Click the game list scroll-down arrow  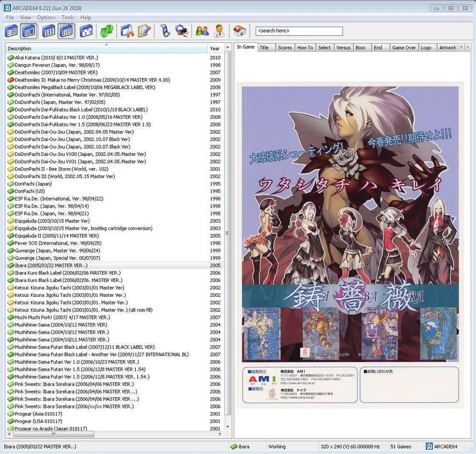228,427
